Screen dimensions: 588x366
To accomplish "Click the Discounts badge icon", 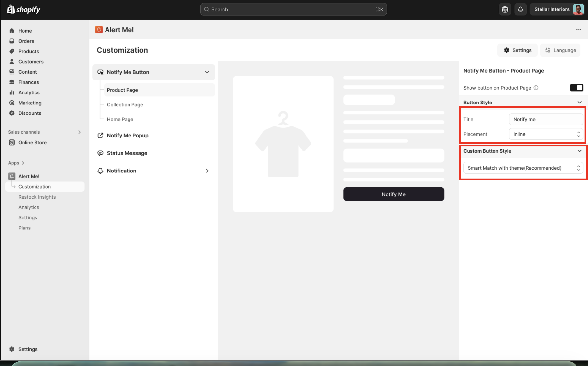I will (12, 113).
